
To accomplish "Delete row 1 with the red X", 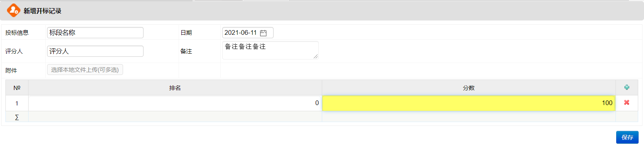I will [x=627, y=103].
